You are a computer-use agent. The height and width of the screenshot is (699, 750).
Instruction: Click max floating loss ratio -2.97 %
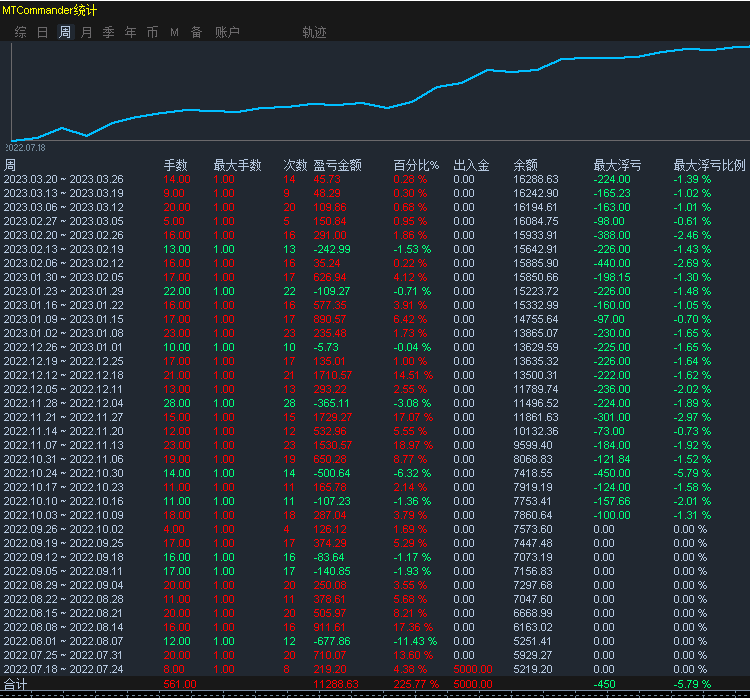click(x=692, y=417)
